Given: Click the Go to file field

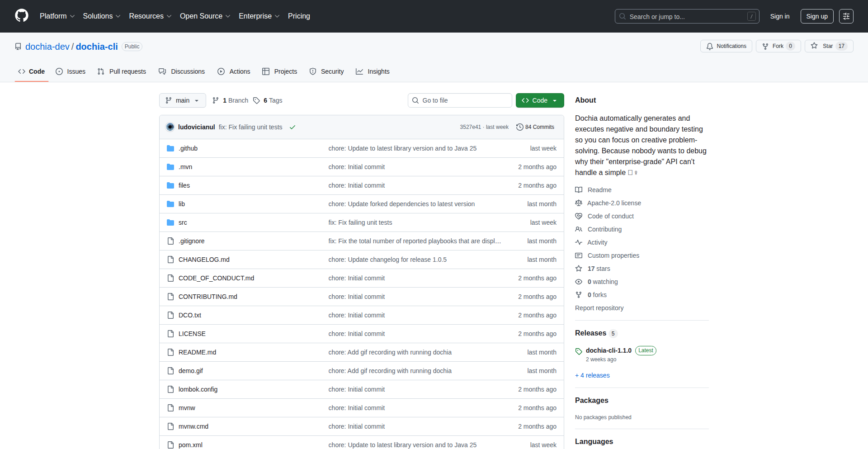Looking at the screenshot, I should pos(460,100).
